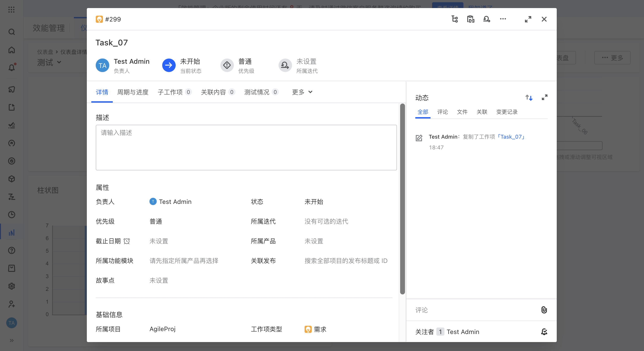Toggle activity sort order arrows
Viewport: 644px width, 351px height.
point(529,98)
